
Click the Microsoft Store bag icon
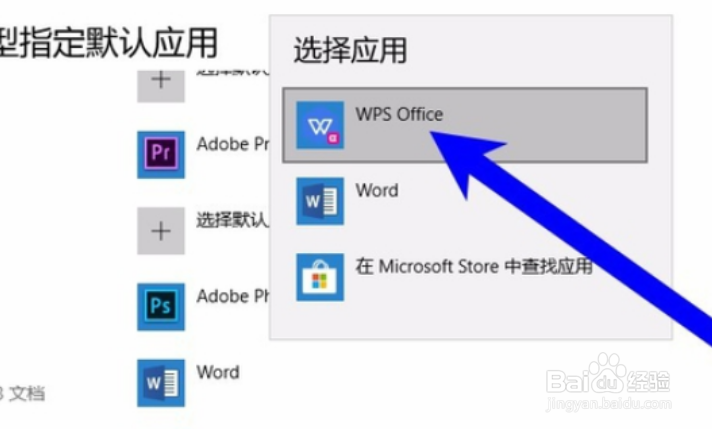point(320,277)
